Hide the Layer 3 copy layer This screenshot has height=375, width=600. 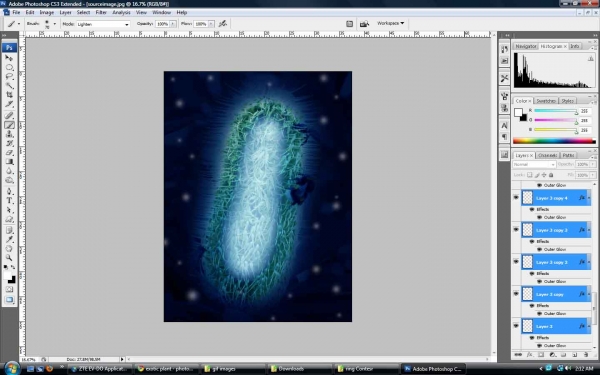pyautogui.click(x=516, y=294)
